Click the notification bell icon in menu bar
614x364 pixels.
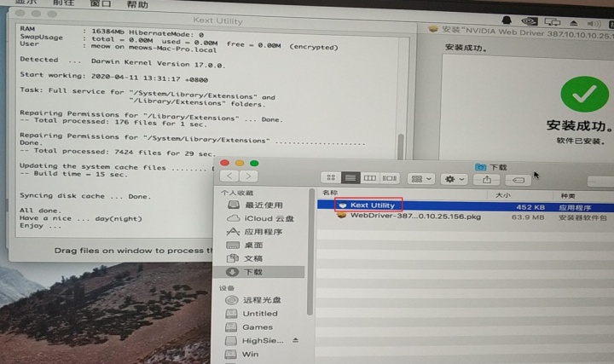click(507, 20)
